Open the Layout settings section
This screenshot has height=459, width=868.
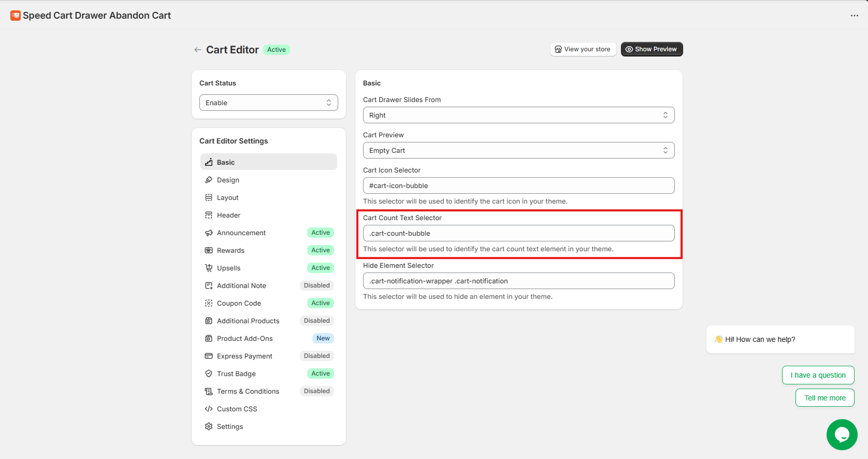click(228, 197)
